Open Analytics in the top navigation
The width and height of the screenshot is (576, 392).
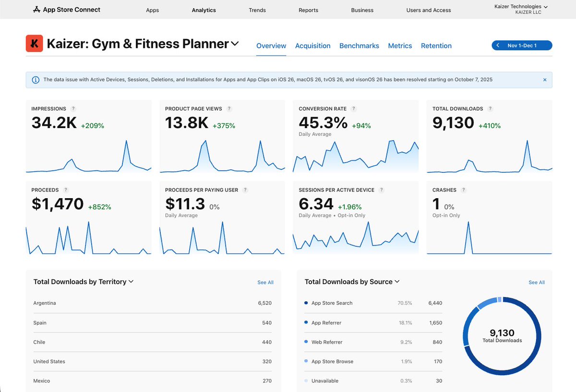click(x=204, y=10)
